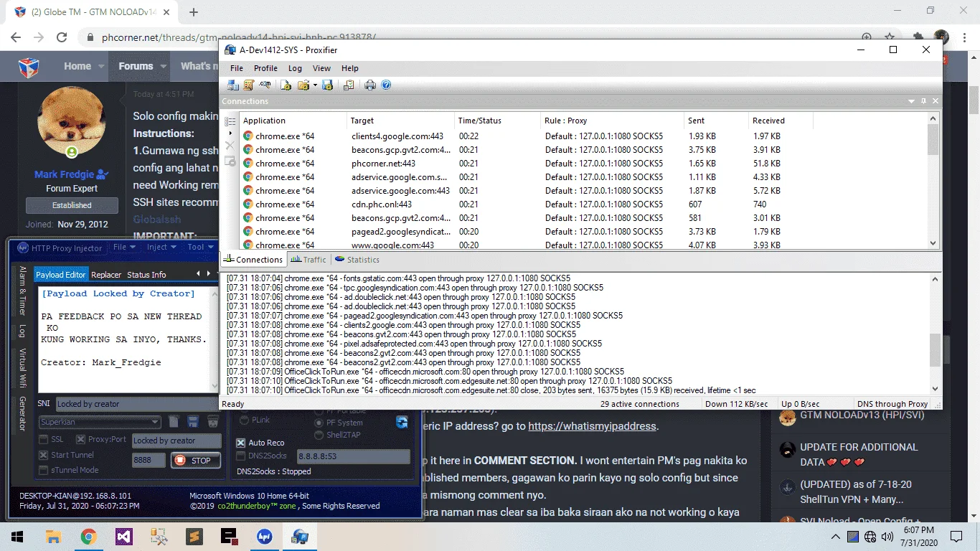Click the trash bin icon in HTTP Proxy Injector
The image size is (980, 551).
[213, 422]
